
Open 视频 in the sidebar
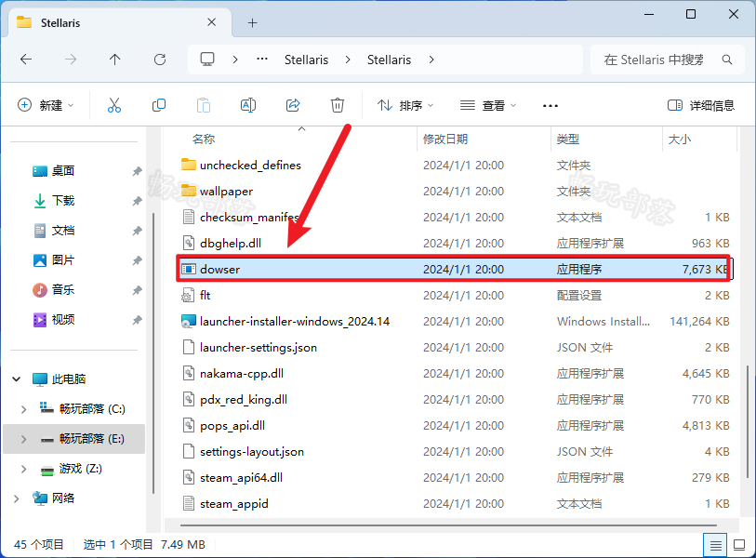click(63, 320)
